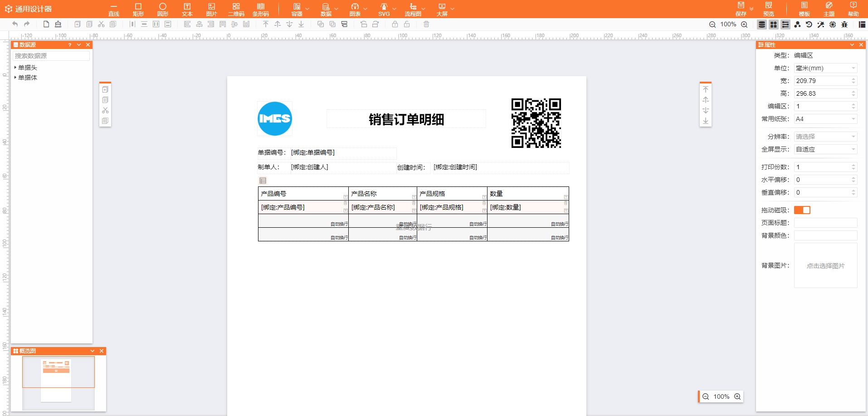Viewport: 868px width, 416px height.
Task: Select the 条形码 barcode tool
Action: tap(260, 9)
